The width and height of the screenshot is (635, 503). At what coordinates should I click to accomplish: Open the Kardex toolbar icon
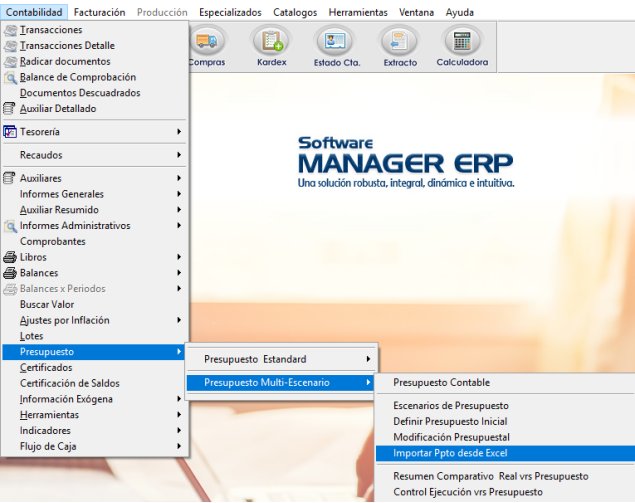[272, 41]
